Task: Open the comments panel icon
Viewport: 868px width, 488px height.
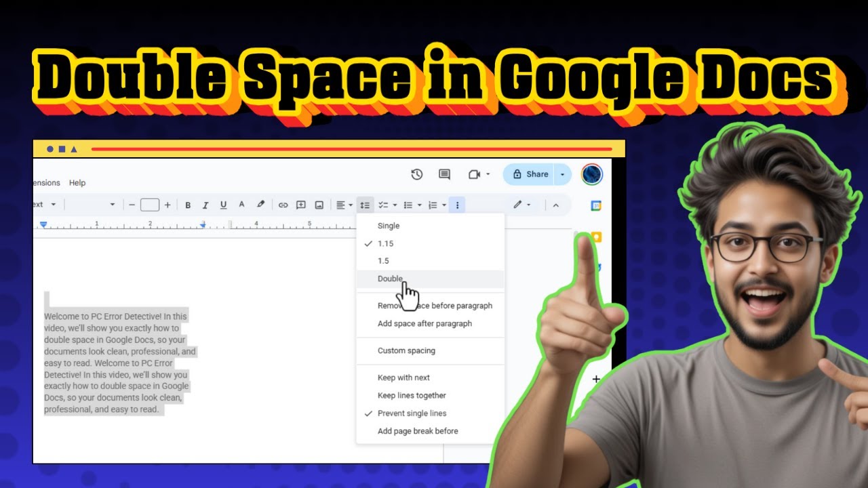Action: (444, 174)
